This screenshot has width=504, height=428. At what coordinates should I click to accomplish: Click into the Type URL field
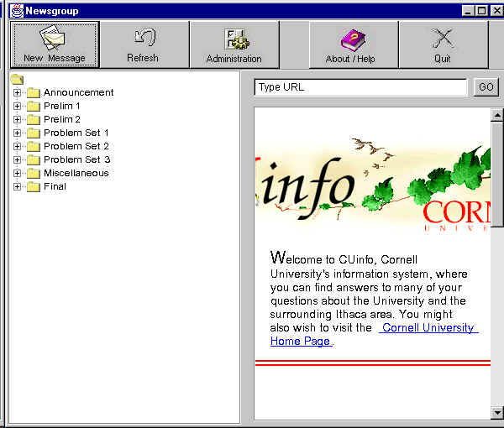click(360, 87)
